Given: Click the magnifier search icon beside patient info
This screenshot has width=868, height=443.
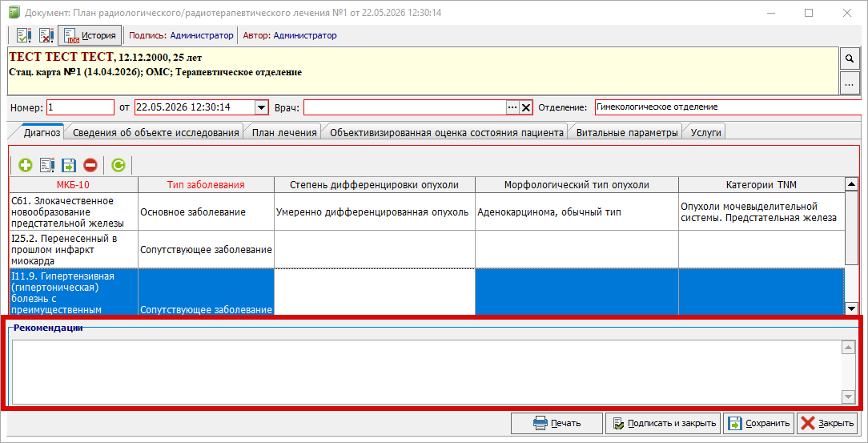Looking at the screenshot, I should [x=850, y=58].
